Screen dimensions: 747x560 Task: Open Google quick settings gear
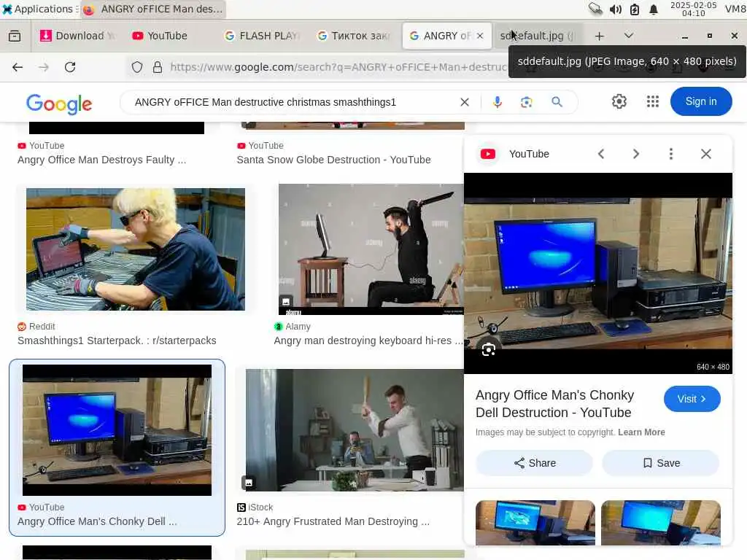tap(619, 101)
